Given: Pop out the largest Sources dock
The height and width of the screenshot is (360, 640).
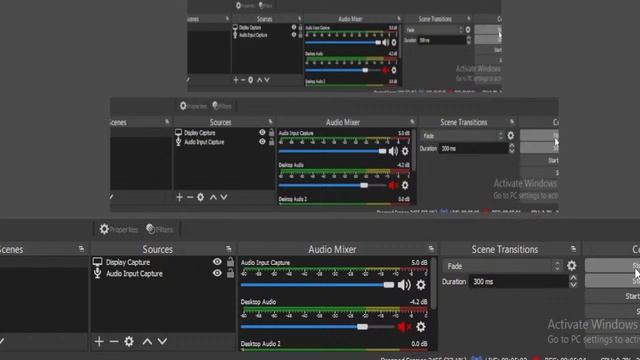Looking at the screenshot, I should tap(229, 249).
